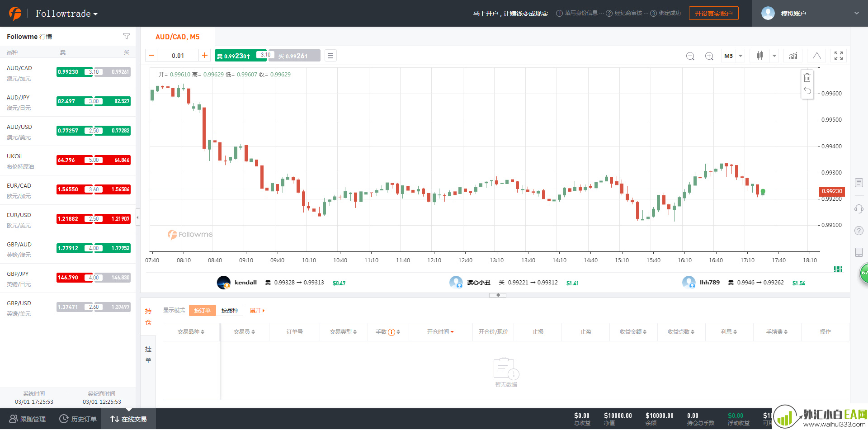Image resolution: width=868 pixels, height=430 pixels.
Task: Open 模拟账户 account dropdown
Action: [x=810, y=14]
